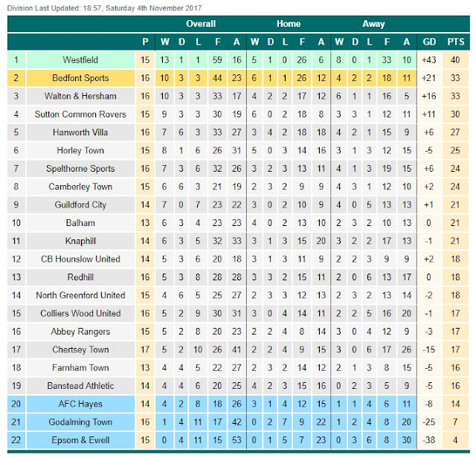Viewport: 476px width, 458px height.
Task: Click Knaphill team name
Action: [x=80, y=241]
